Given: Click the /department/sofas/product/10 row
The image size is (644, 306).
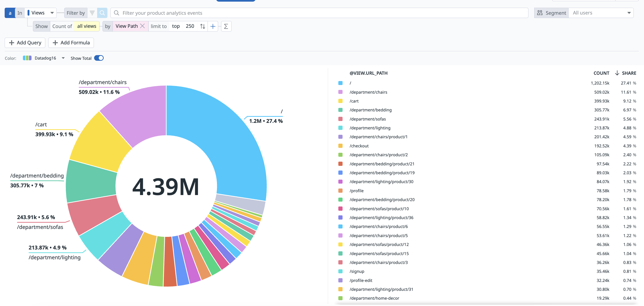Looking at the screenshot, I should tap(487, 209).
